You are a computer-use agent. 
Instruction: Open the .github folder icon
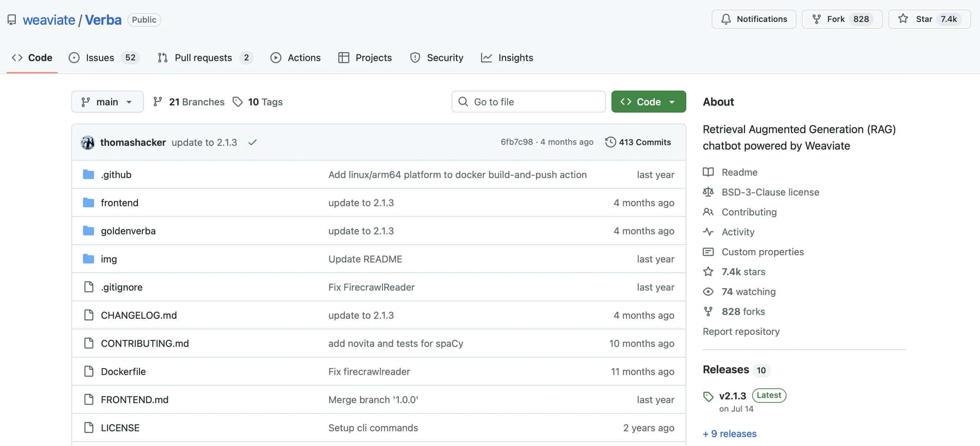pyautogui.click(x=89, y=174)
